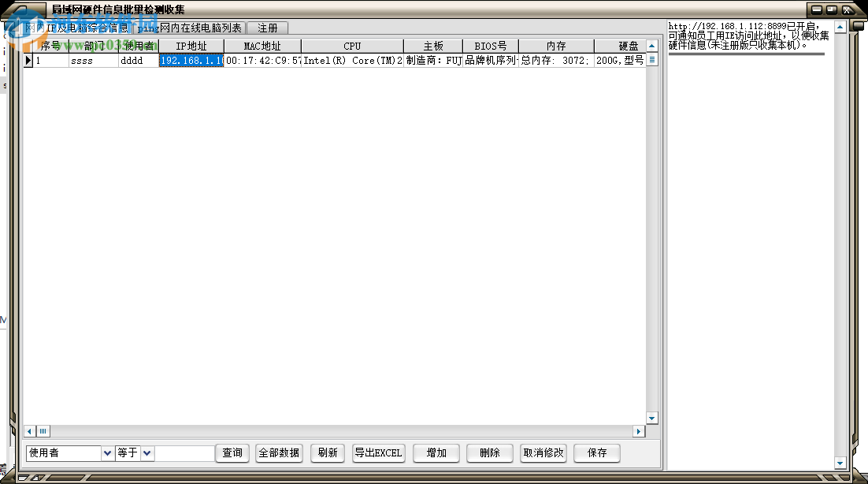
Task: Switch to the ping网内在线电脑列表 tab
Action: point(190,28)
